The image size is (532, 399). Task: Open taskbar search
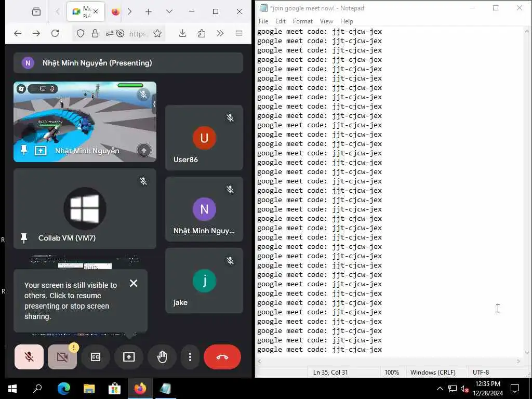37,389
